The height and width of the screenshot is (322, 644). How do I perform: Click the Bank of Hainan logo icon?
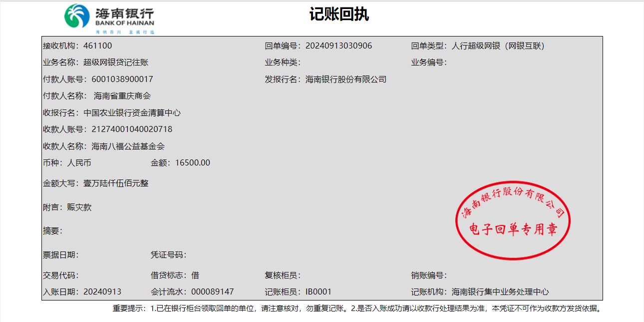pos(77,16)
